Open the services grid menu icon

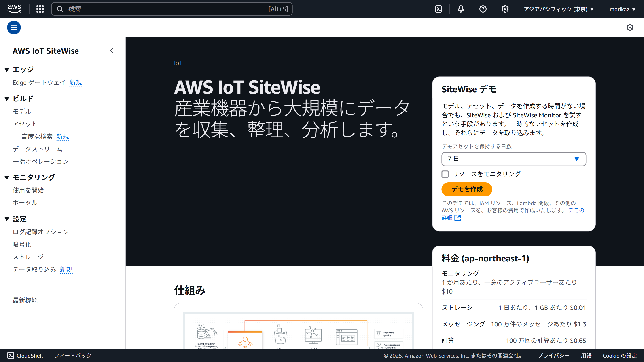[x=40, y=9]
